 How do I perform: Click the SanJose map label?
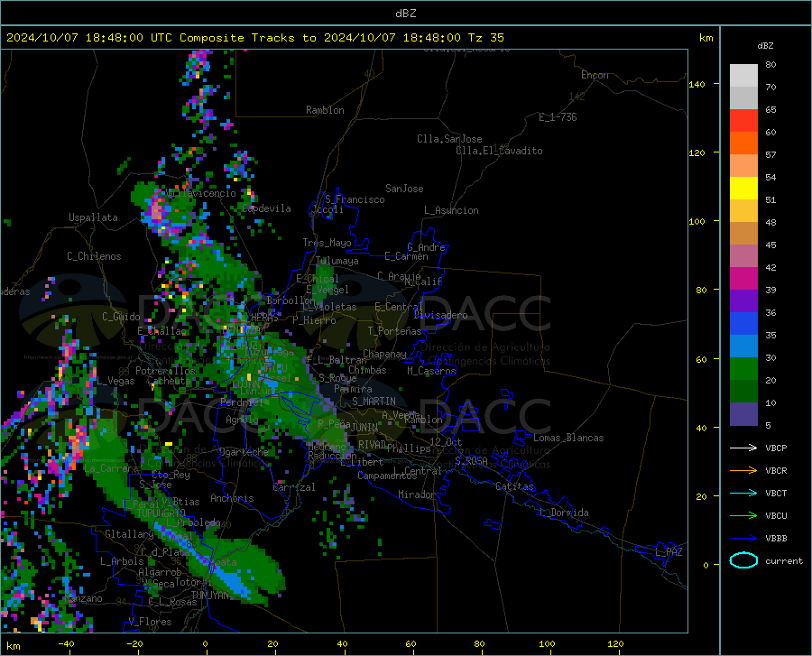point(404,189)
